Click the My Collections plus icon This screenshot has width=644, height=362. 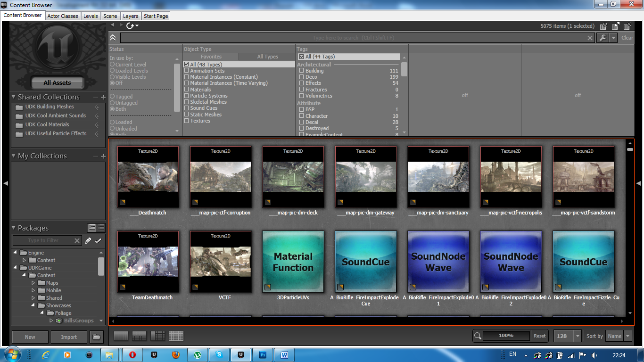[103, 156]
